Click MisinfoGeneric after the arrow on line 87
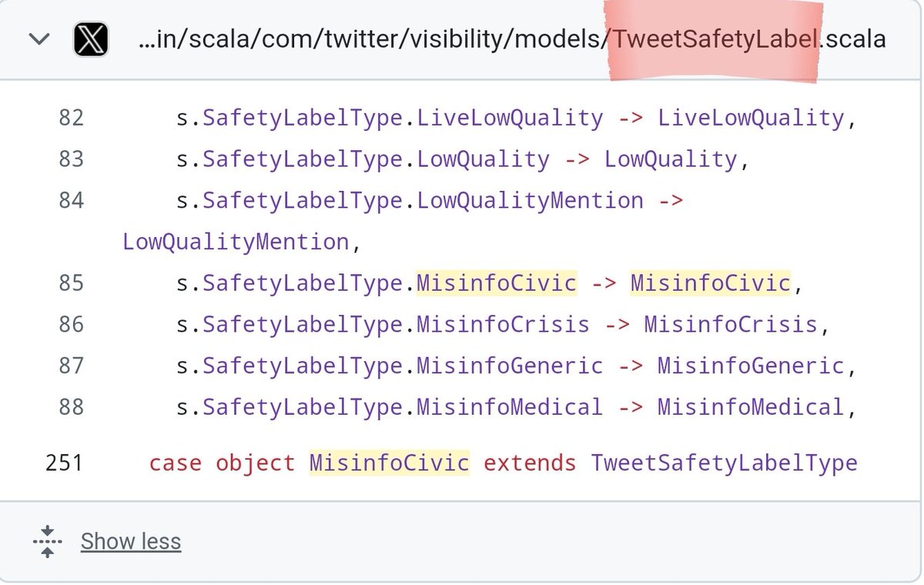The image size is (924, 585). pyautogui.click(x=751, y=365)
